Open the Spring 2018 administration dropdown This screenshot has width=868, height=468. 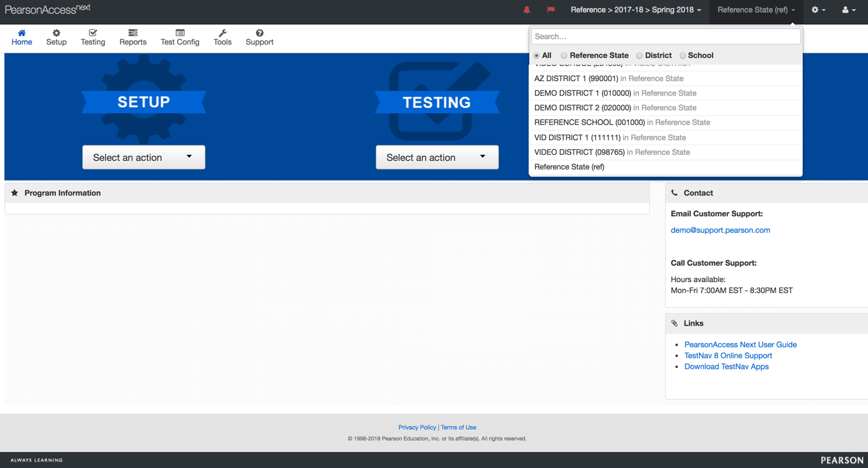coord(636,10)
